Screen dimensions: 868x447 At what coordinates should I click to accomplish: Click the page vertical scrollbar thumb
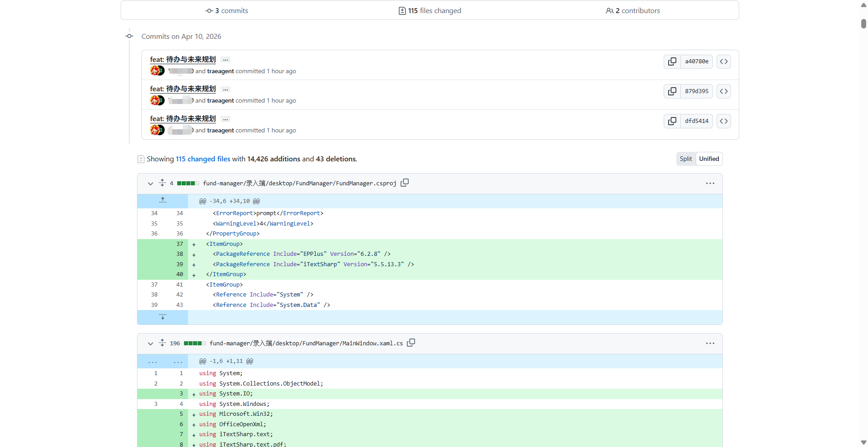[x=863, y=24]
